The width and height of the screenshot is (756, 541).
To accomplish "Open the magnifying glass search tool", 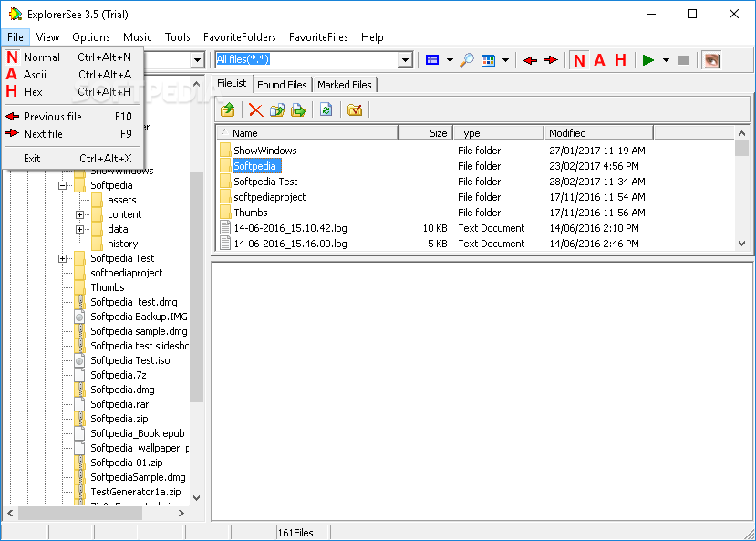I will click(x=467, y=60).
